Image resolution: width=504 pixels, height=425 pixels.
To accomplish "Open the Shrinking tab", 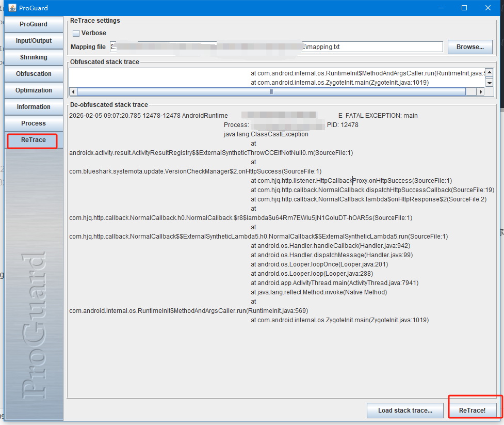I will tap(34, 57).
